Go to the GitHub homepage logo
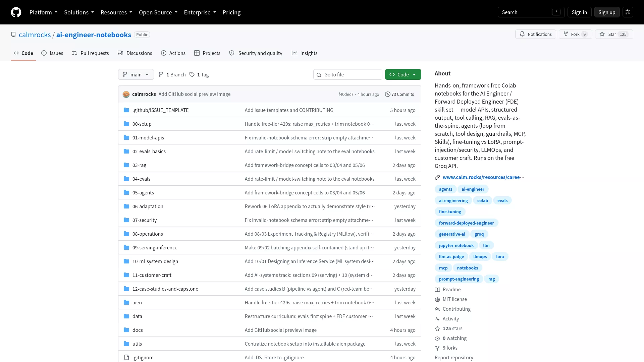This screenshot has height=362, width=644. coord(16,12)
